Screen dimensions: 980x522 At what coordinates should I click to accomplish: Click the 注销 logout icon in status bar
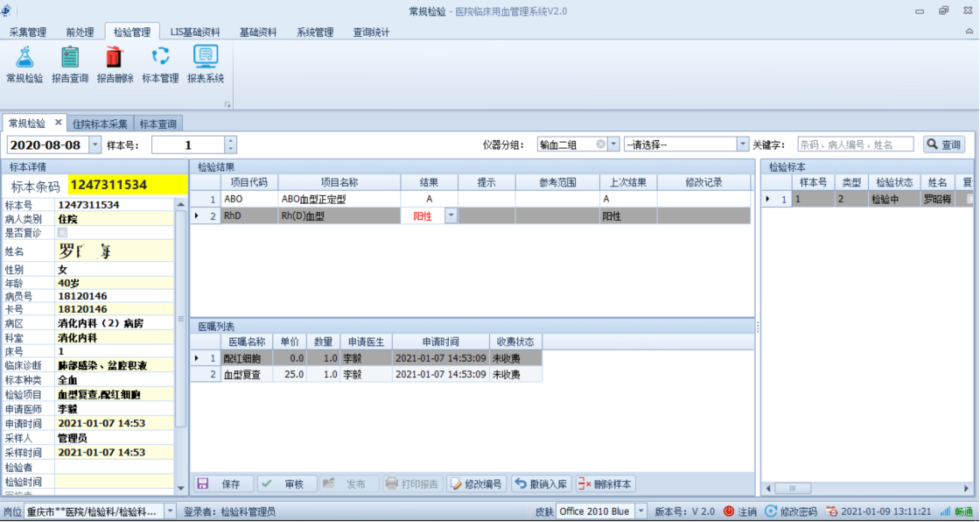[728, 511]
